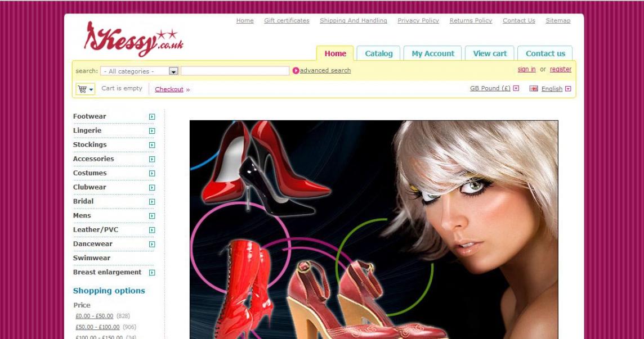Expand the Lingerie category arrow

152,131
